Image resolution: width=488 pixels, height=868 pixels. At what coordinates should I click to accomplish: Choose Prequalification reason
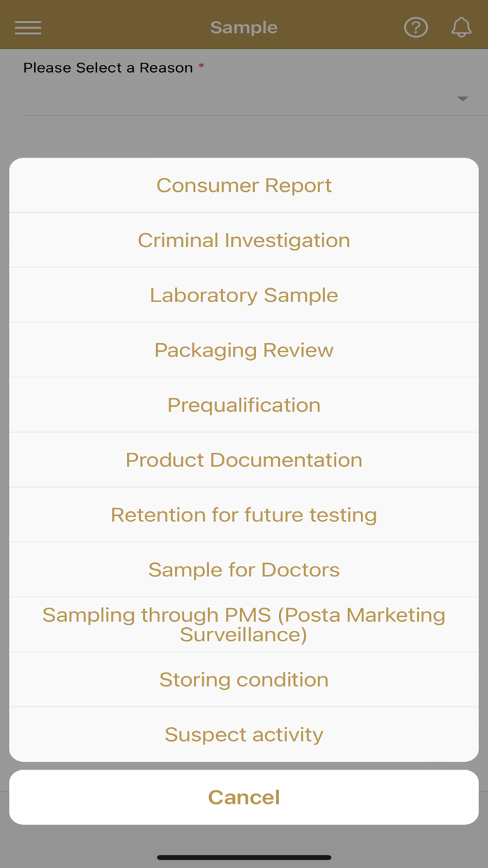pos(244,405)
